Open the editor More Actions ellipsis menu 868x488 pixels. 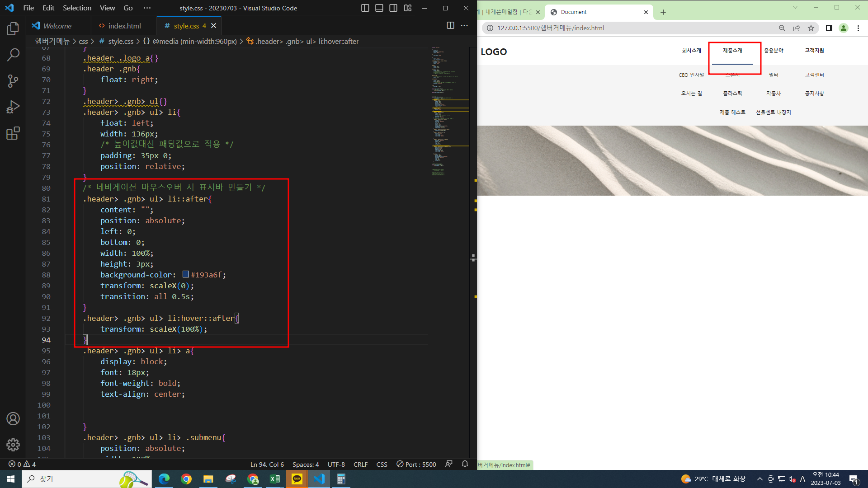pos(464,26)
